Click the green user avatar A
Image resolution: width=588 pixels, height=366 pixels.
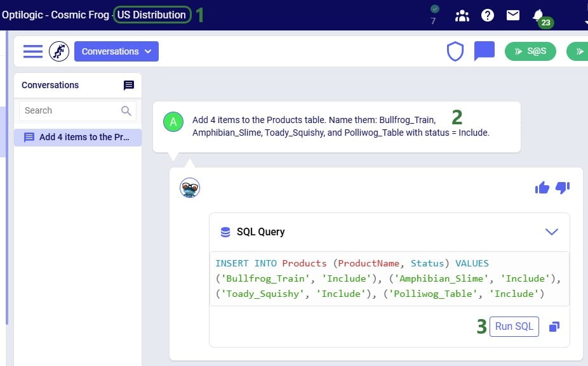tap(173, 122)
